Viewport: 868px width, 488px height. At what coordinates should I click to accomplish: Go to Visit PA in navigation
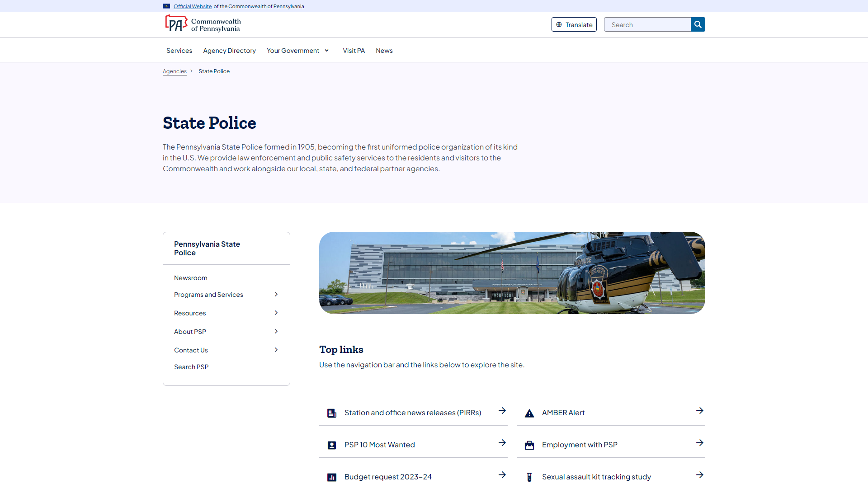point(354,51)
